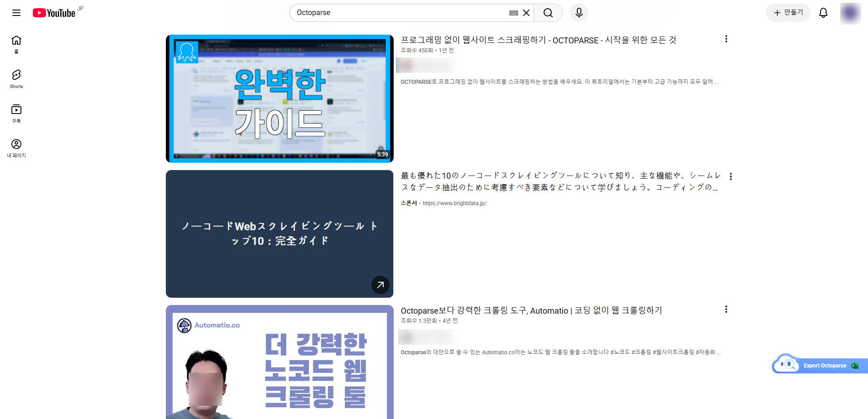Screen dimensions: 868x419
Task: Click the 5:39 duration badge
Action: [383, 155]
